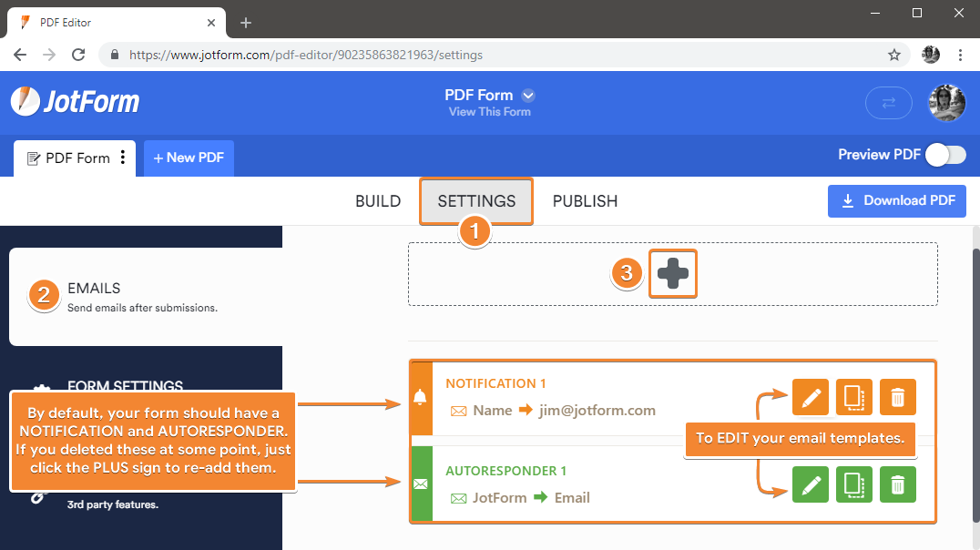Duplicate Notification 1 email

coord(853,397)
